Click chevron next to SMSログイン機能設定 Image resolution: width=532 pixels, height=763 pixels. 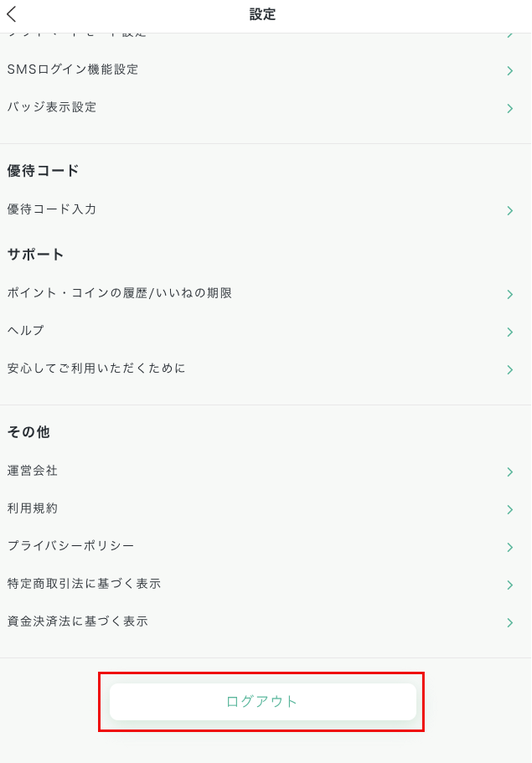[x=509, y=71]
